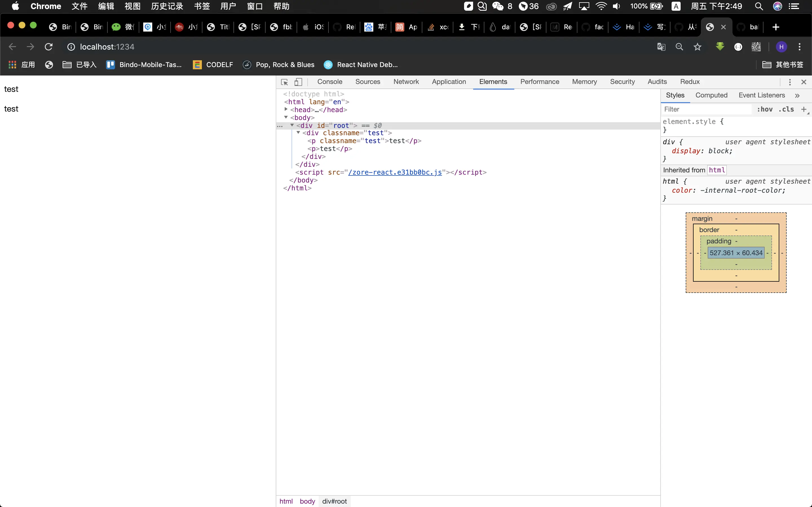Switch to the Console tab
This screenshot has height=507, width=812.
[x=330, y=82]
